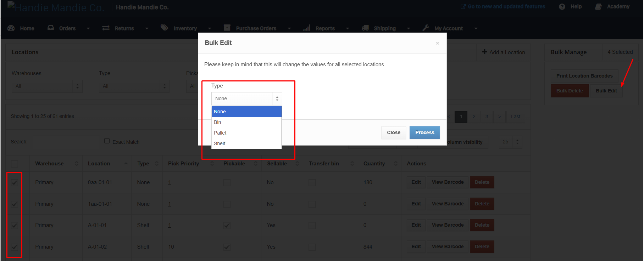Click the My Account wrench icon

tap(426, 28)
